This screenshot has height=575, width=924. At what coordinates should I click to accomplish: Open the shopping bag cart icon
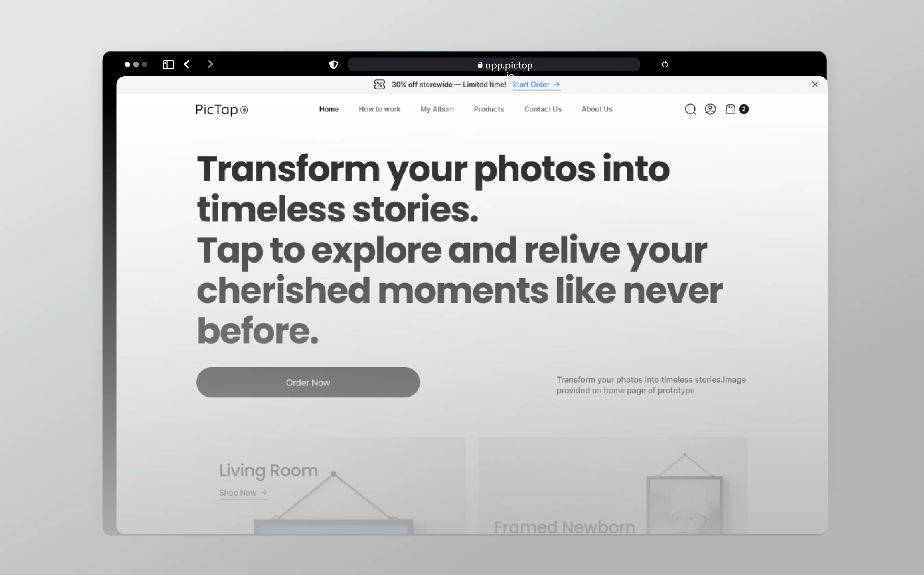click(730, 110)
